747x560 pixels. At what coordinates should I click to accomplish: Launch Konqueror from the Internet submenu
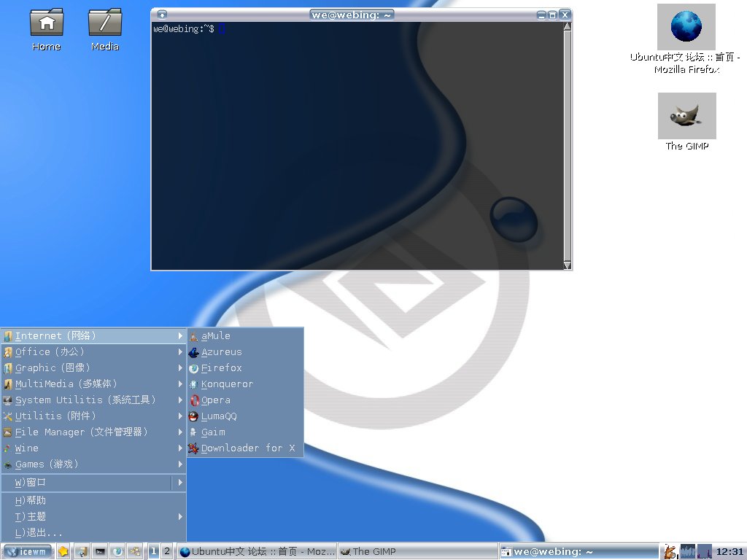click(x=245, y=384)
